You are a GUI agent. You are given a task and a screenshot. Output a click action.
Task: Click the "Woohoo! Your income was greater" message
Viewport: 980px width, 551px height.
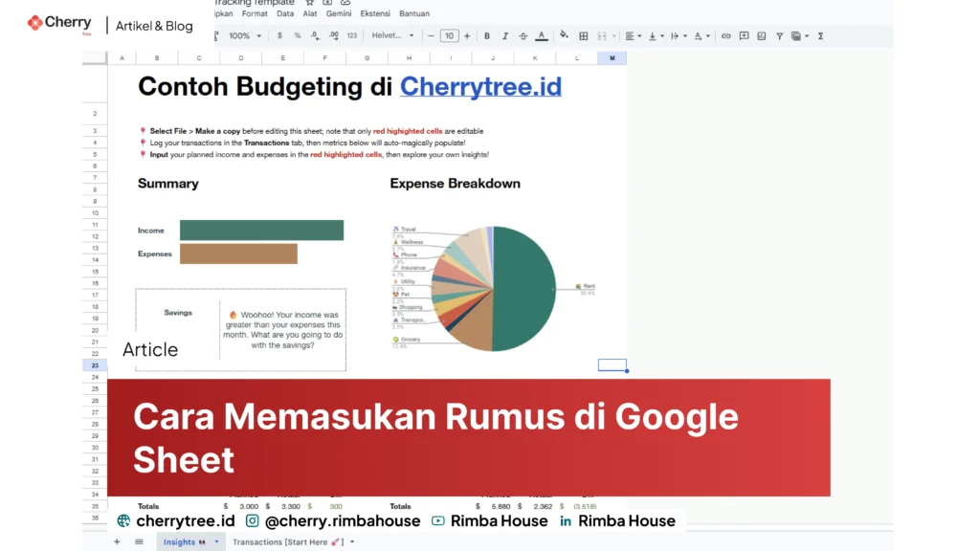pos(283,330)
